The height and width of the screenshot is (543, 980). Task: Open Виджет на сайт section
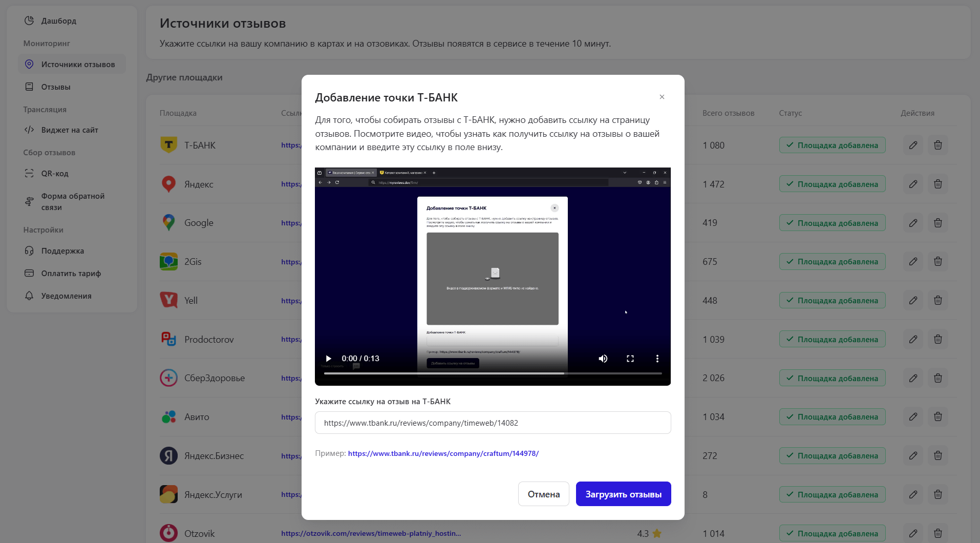point(70,130)
